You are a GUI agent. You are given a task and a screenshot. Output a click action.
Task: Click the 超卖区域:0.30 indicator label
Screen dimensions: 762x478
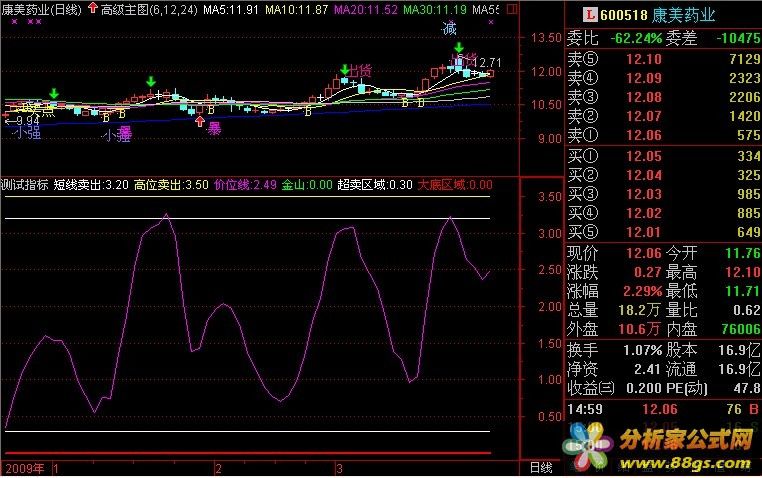pyautogui.click(x=375, y=185)
